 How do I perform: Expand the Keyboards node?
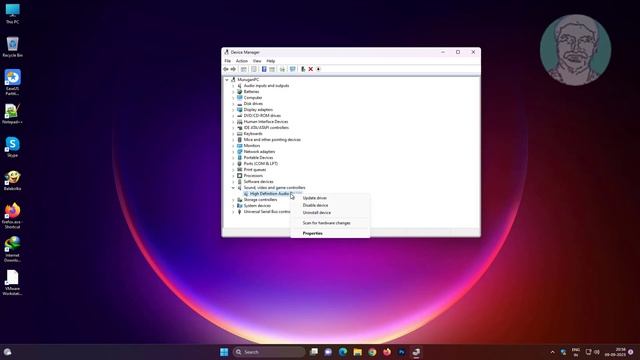click(x=233, y=134)
